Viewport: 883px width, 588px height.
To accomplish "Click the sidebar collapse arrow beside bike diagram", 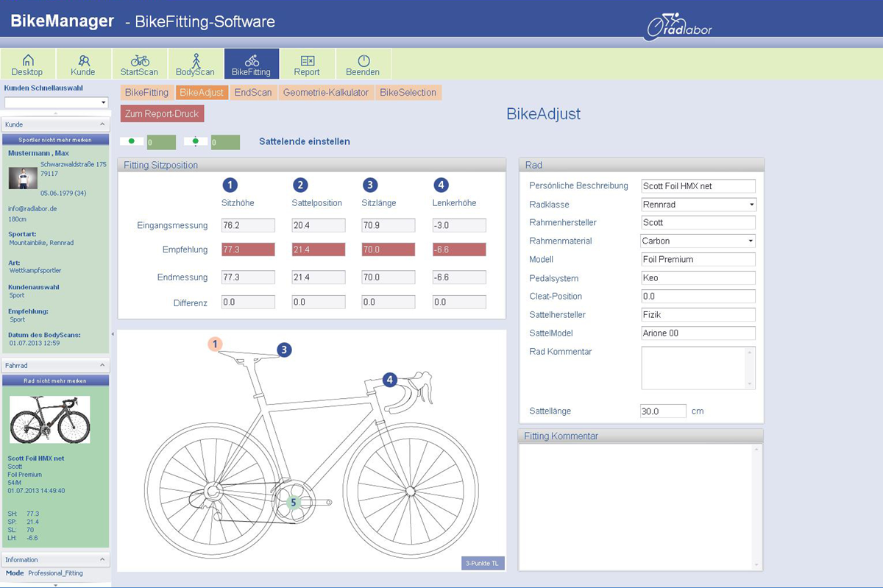I will [x=113, y=334].
